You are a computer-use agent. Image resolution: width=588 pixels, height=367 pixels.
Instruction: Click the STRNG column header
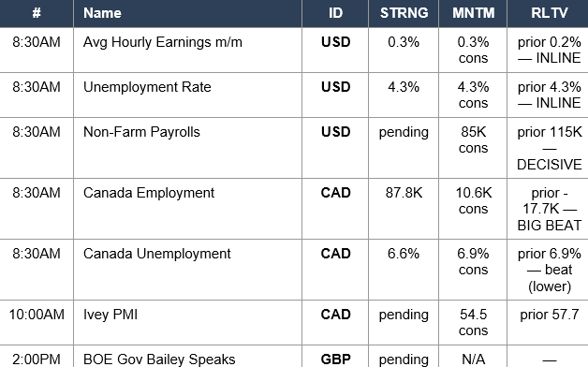[404, 13]
